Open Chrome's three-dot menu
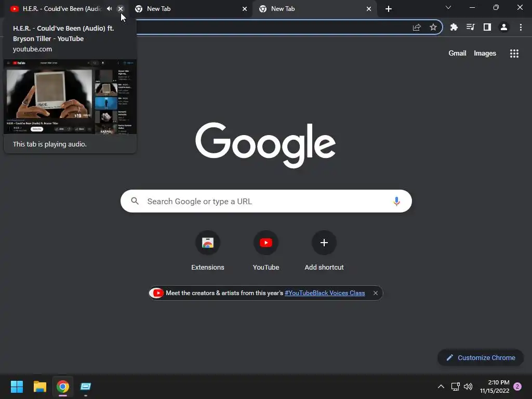The width and height of the screenshot is (532, 399). [x=521, y=27]
